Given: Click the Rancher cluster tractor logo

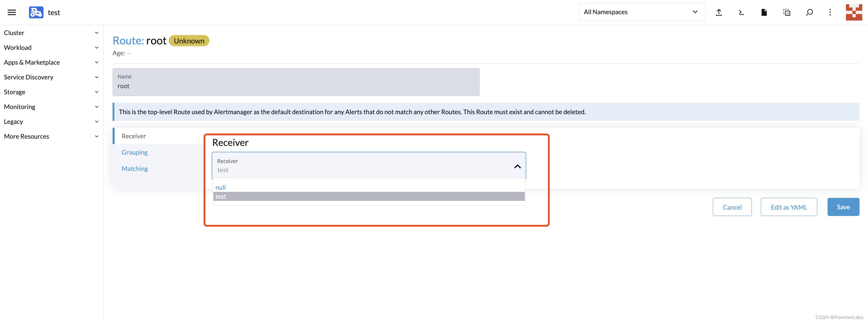Looking at the screenshot, I should [x=36, y=12].
